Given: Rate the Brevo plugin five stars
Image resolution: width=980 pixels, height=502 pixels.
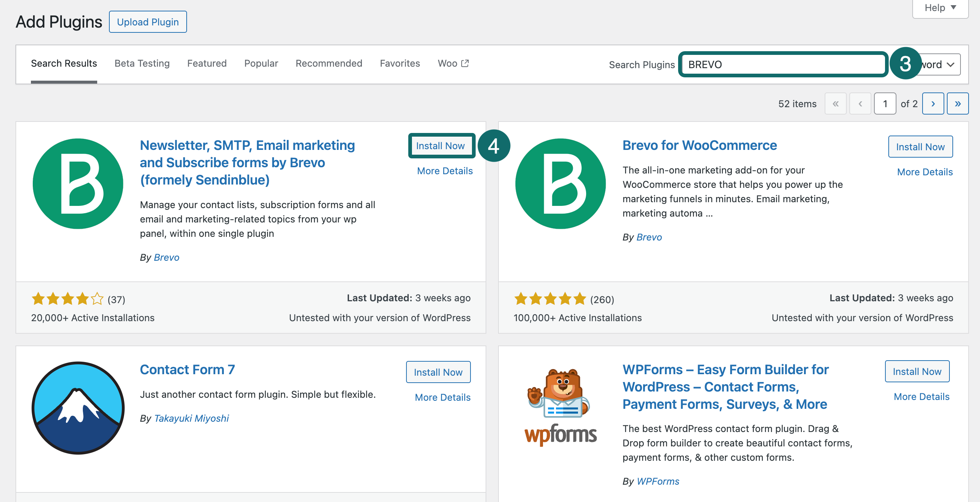Looking at the screenshot, I should pos(581,299).
